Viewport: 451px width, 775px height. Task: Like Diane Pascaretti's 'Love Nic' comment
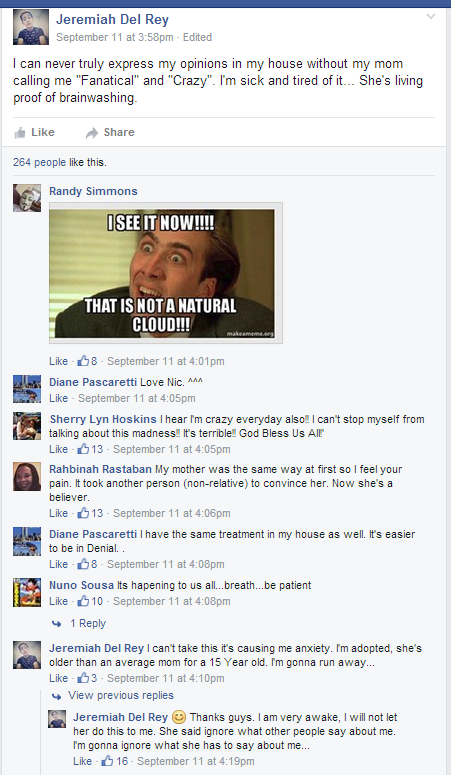coord(58,398)
